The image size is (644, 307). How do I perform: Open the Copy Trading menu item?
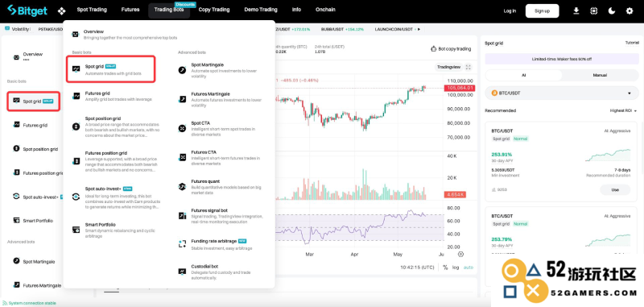coord(214,10)
